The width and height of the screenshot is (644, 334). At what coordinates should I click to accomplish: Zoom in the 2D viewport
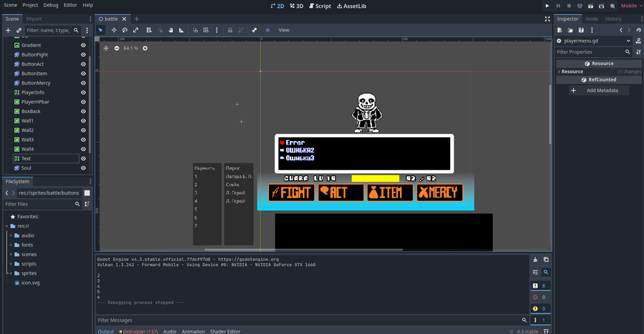145,48
